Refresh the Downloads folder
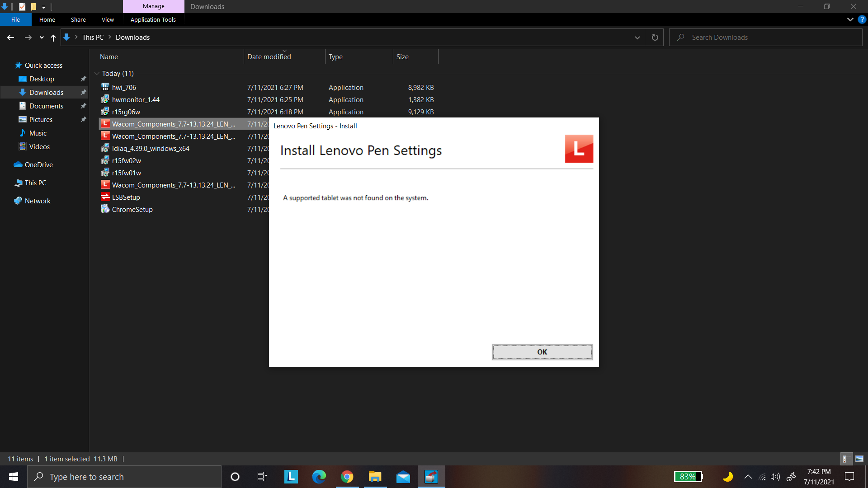The width and height of the screenshot is (868, 488). 655,38
